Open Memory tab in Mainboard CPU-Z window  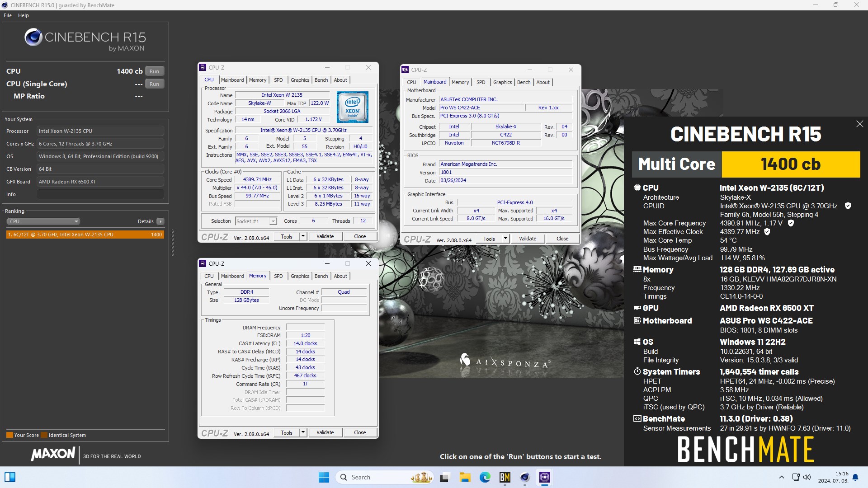pyautogui.click(x=460, y=82)
